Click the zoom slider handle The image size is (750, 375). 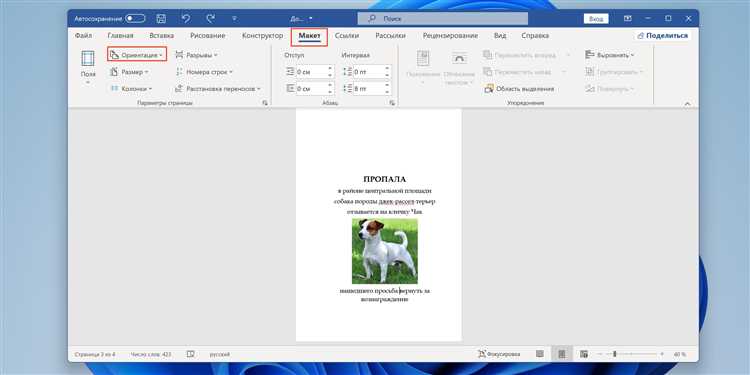(615, 354)
